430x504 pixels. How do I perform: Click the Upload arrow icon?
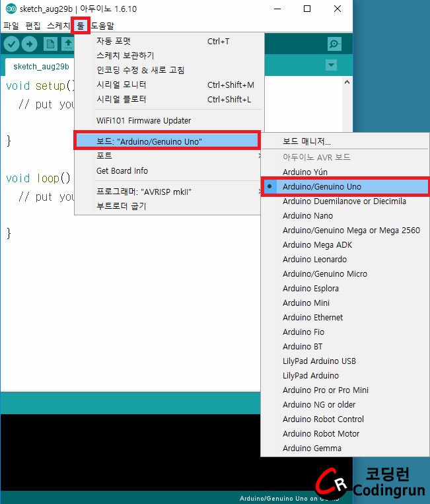pyautogui.click(x=29, y=44)
